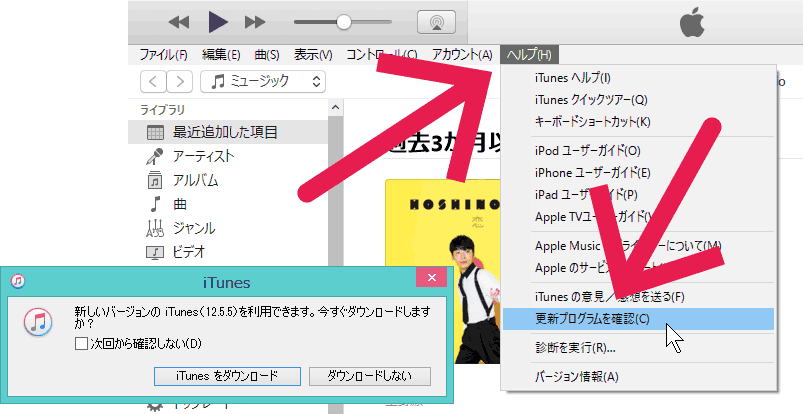The width and height of the screenshot is (803, 414).
Task: Choose 診断を実行(R)... menu item
Action: 638,348
